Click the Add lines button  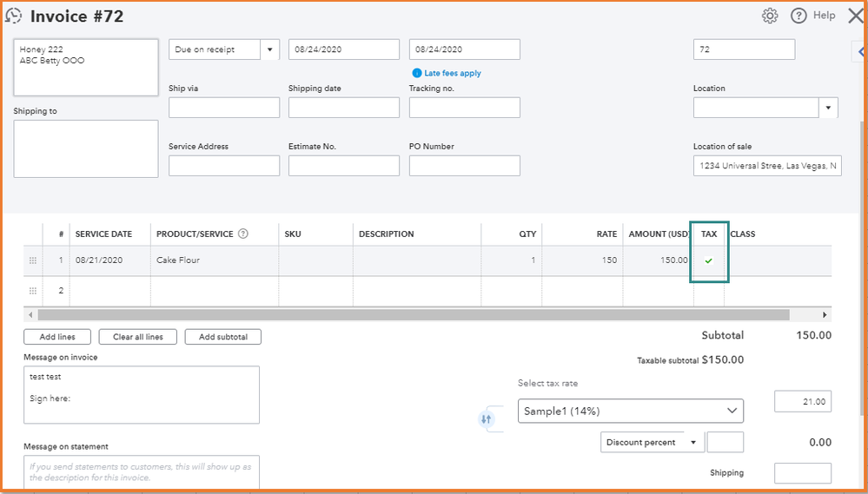coord(57,337)
